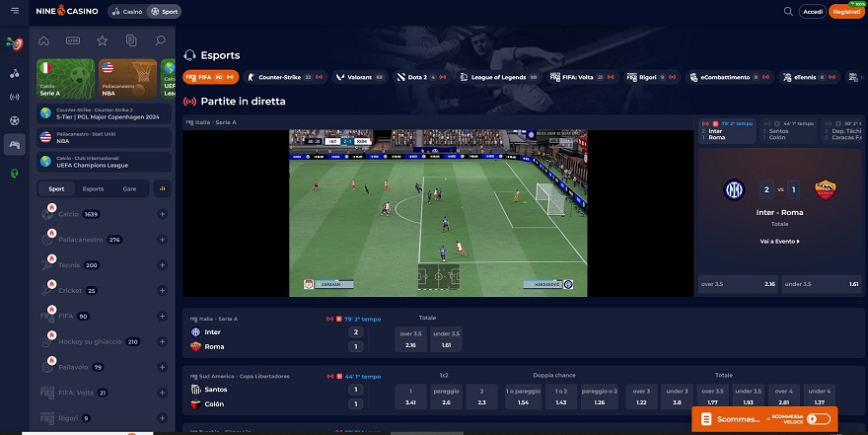Pick Santos win odds 3.41

click(x=410, y=397)
